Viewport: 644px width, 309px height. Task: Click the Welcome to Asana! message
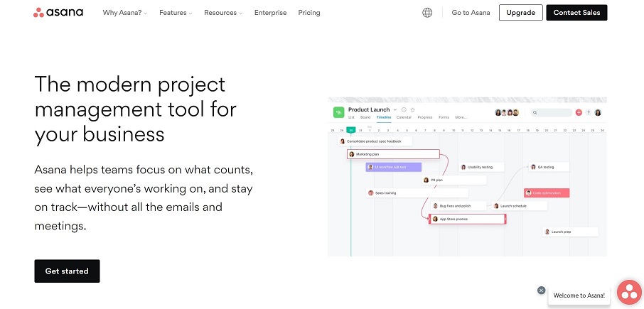click(579, 295)
